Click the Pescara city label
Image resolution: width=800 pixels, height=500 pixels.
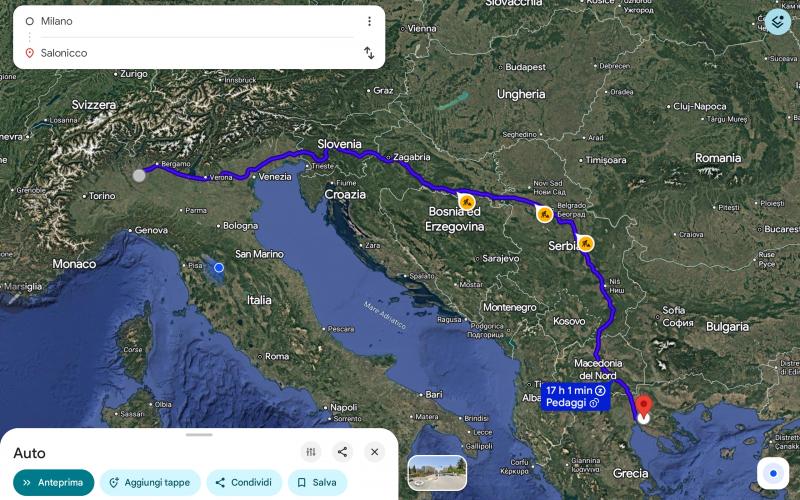pos(341,329)
